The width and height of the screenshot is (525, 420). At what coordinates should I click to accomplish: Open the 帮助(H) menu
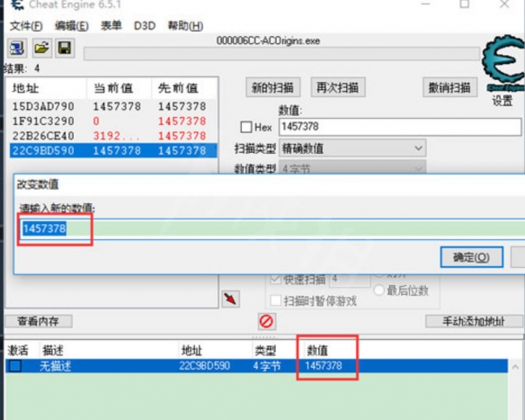tap(185, 26)
